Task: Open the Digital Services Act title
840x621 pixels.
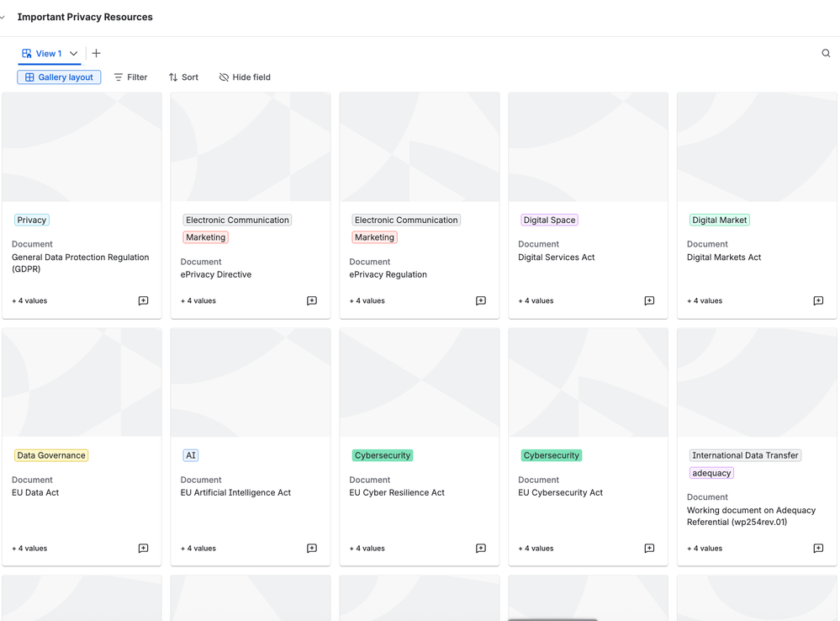Action: 556,257
